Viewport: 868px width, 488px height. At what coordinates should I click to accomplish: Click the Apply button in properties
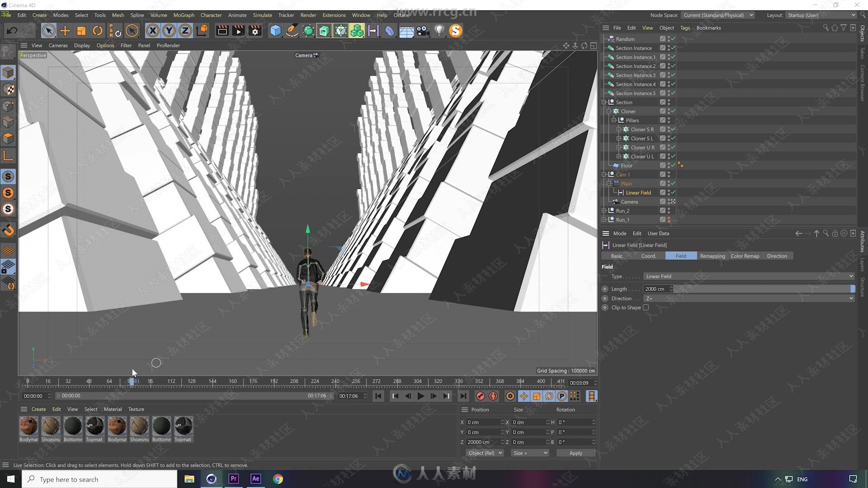tap(576, 453)
